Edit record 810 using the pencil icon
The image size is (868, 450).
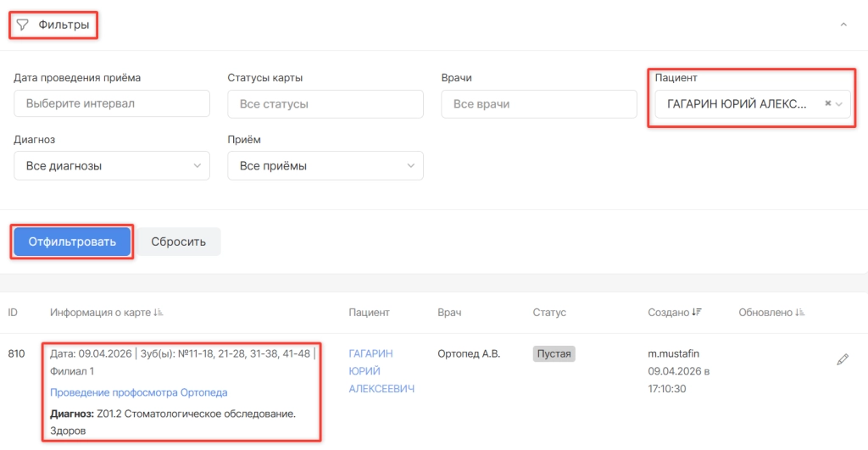pos(842,360)
